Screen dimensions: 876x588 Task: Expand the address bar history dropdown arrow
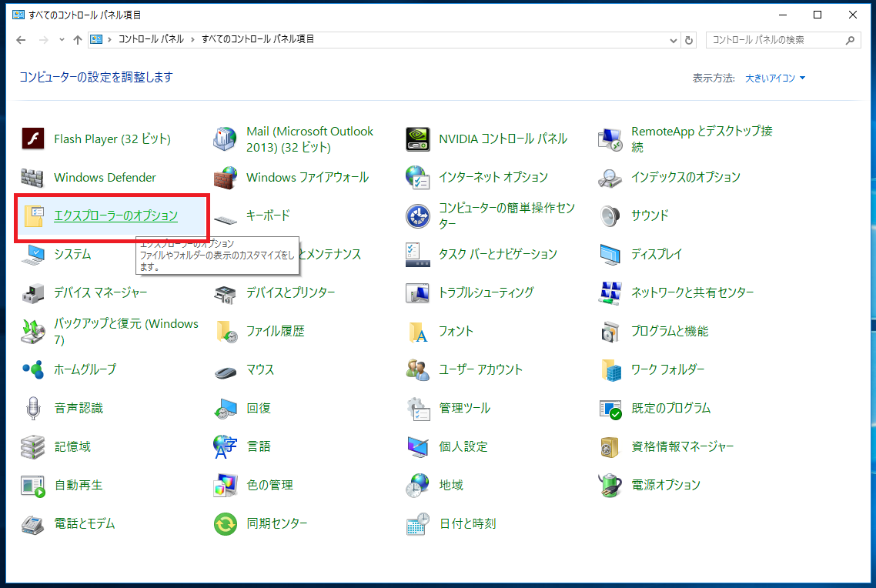(674, 40)
